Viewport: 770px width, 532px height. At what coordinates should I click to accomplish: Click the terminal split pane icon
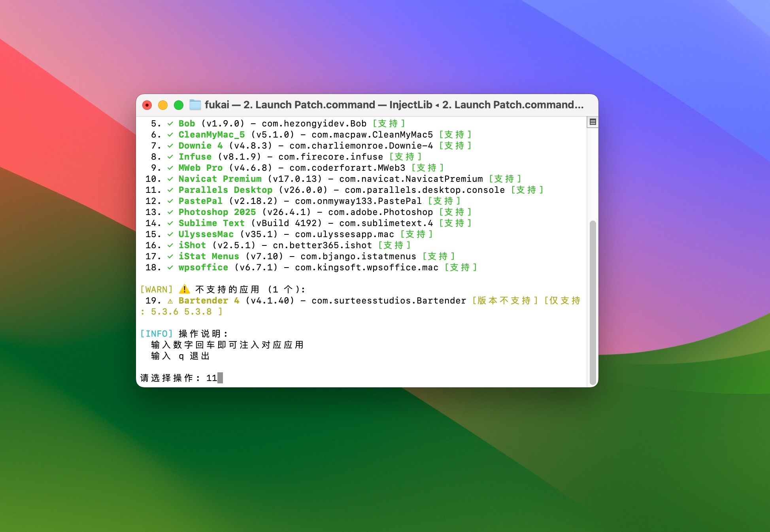pyautogui.click(x=593, y=122)
